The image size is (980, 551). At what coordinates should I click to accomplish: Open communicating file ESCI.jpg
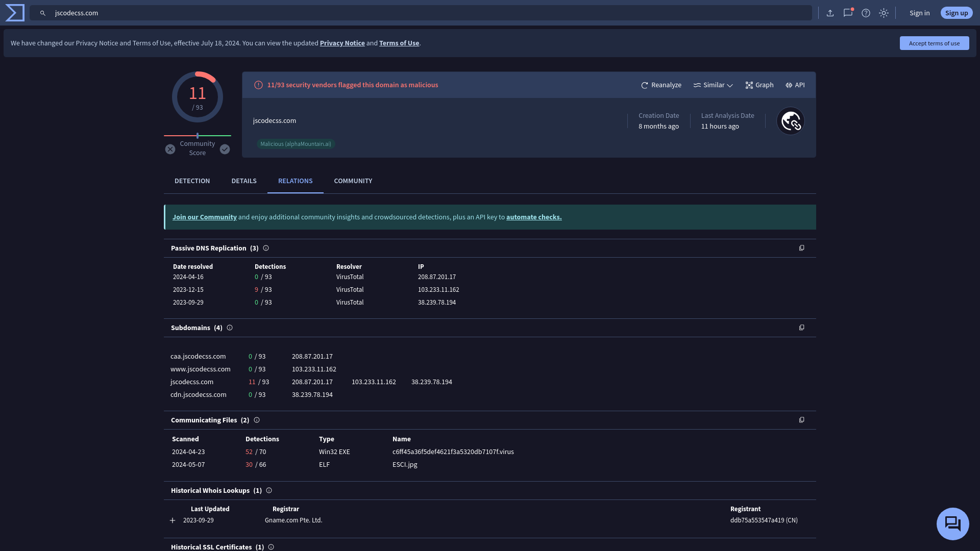(405, 465)
